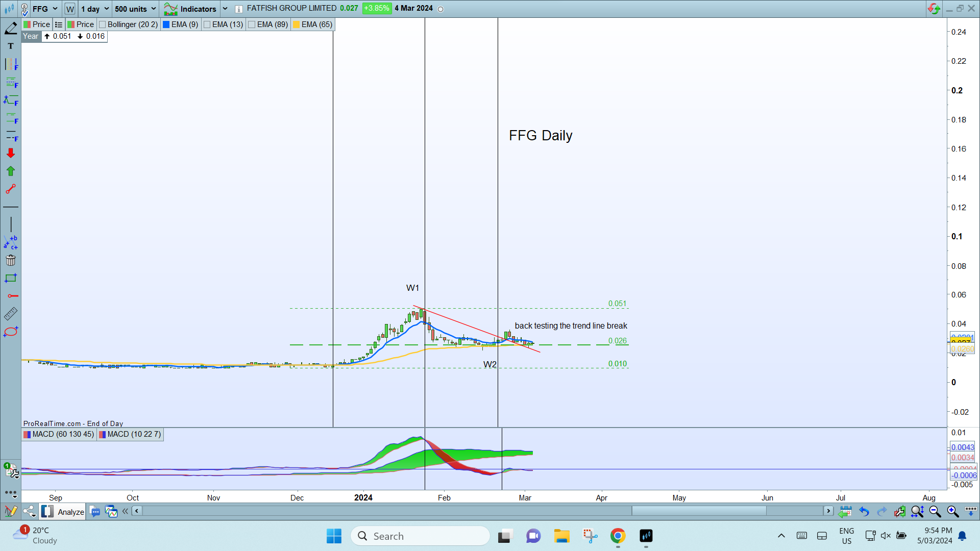The width and height of the screenshot is (980, 551).
Task: Open the chat comments icon
Action: [x=95, y=511]
